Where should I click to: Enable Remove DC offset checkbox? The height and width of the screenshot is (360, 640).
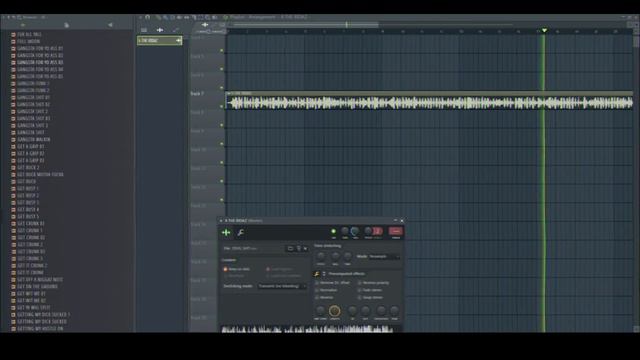pyautogui.click(x=317, y=283)
